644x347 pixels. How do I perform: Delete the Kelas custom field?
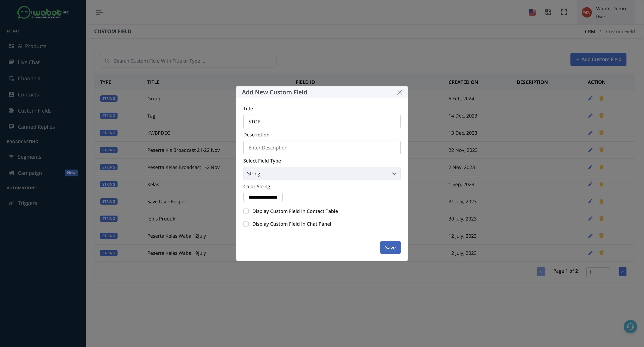(601, 184)
